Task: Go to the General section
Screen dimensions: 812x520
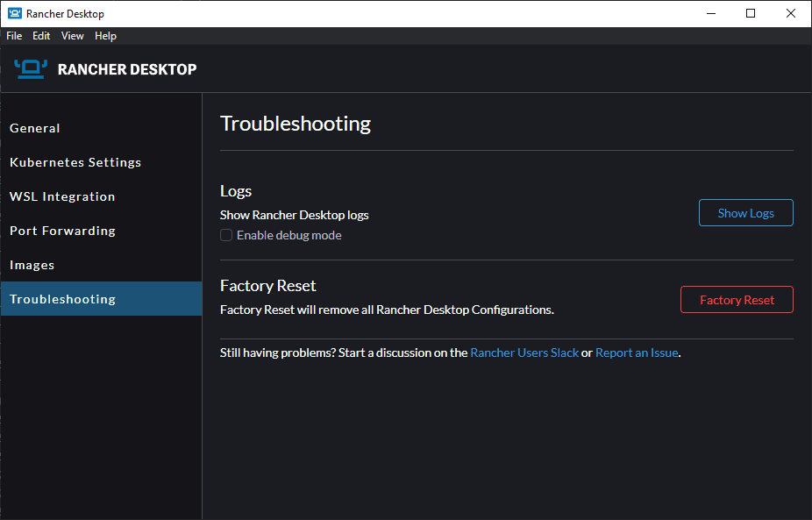Action: tap(35, 128)
